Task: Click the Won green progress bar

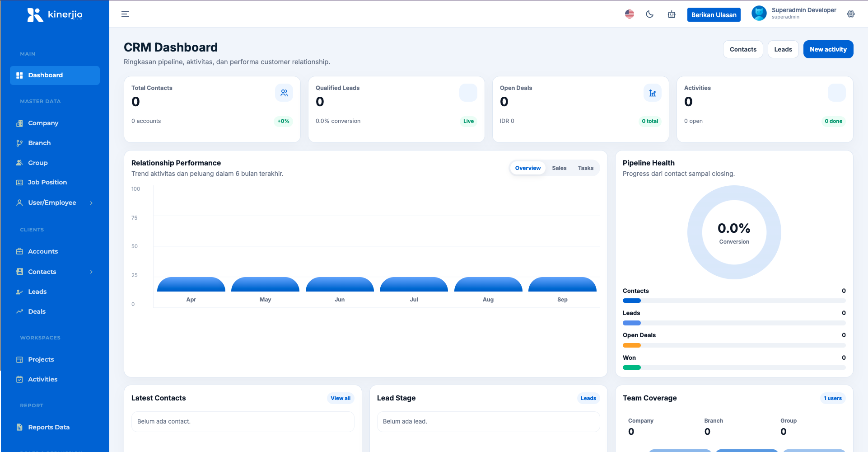Action: (632, 367)
